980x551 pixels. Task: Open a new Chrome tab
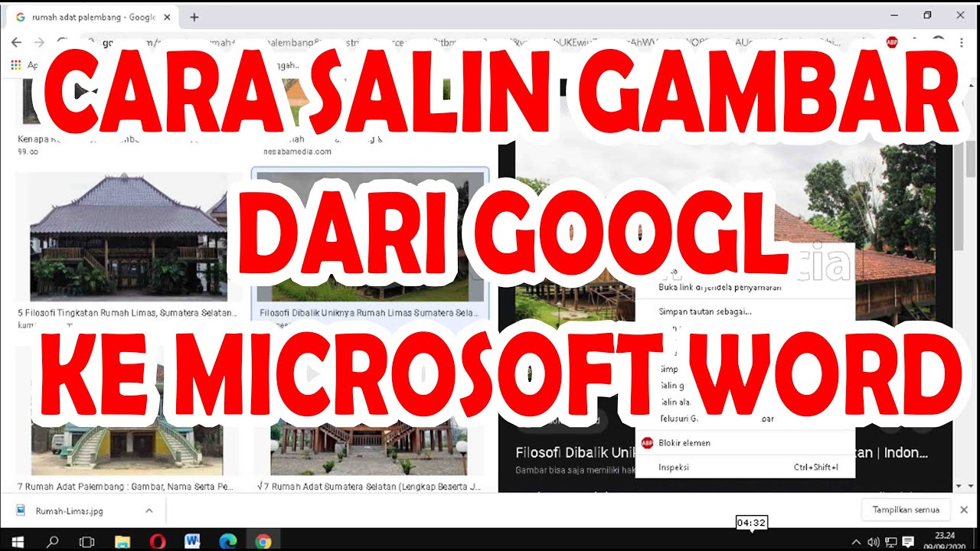tap(194, 17)
